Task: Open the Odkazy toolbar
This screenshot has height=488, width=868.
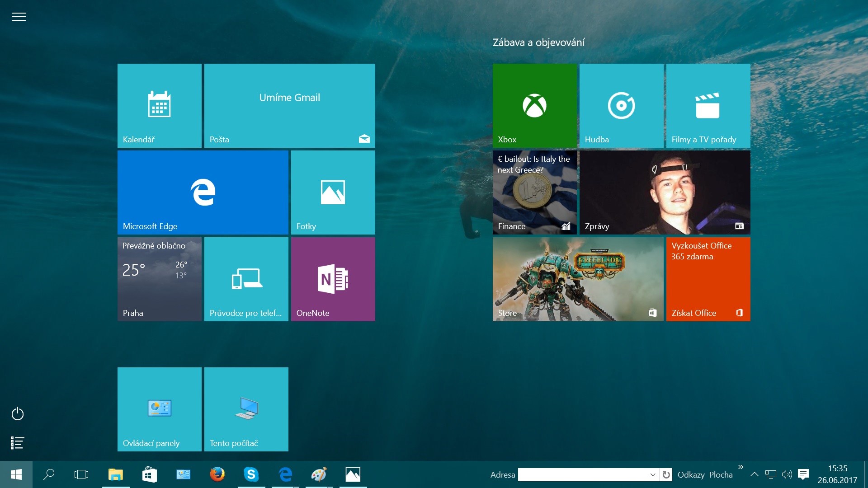Action: (691, 474)
